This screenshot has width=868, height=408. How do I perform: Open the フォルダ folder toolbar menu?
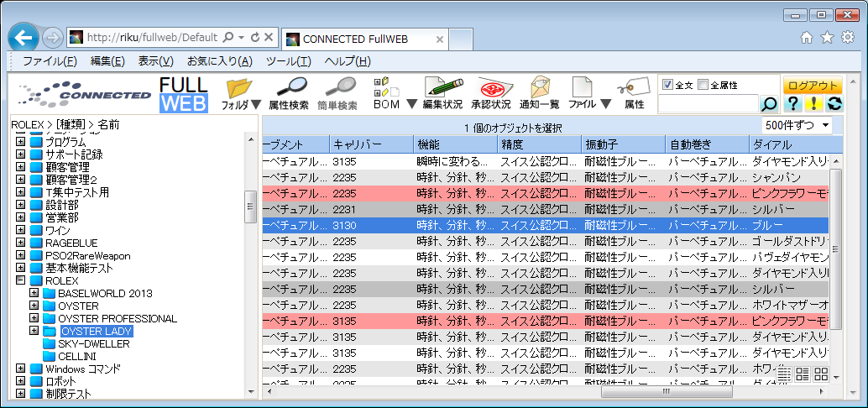coord(241,94)
